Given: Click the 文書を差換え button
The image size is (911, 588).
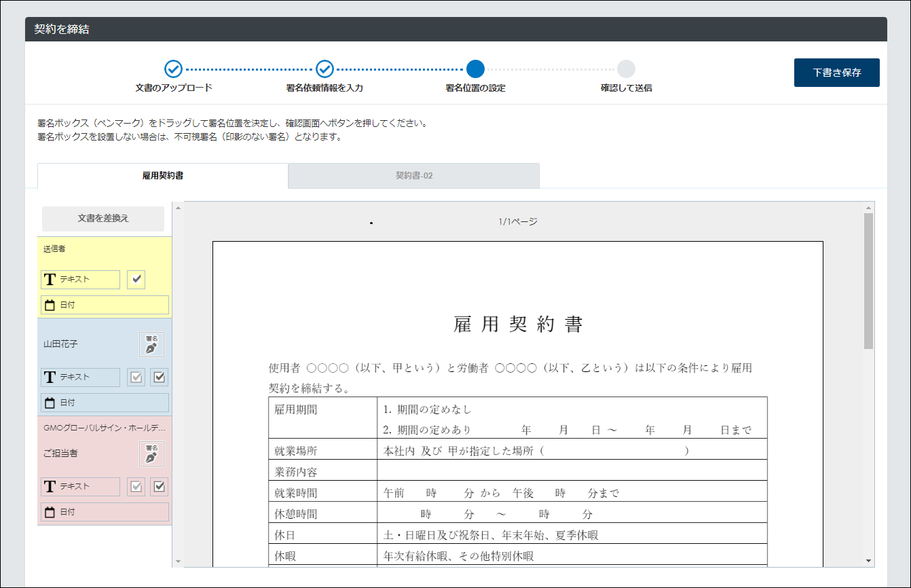Looking at the screenshot, I should [103, 219].
